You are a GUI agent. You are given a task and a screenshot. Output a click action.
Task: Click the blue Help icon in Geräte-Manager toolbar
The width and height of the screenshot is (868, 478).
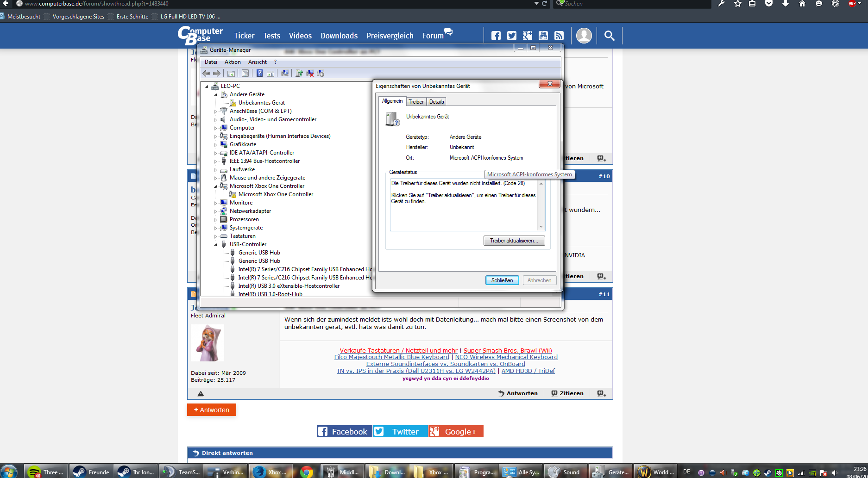pos(259,73)
